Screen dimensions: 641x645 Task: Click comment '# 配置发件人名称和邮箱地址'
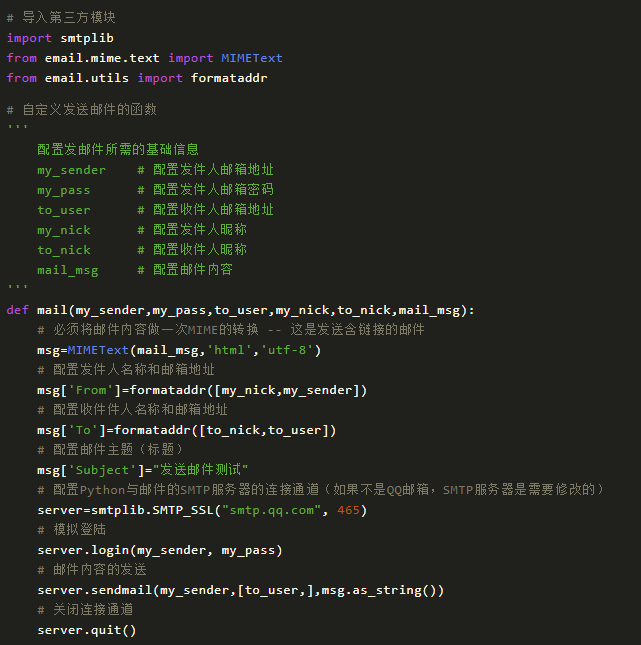126,369
